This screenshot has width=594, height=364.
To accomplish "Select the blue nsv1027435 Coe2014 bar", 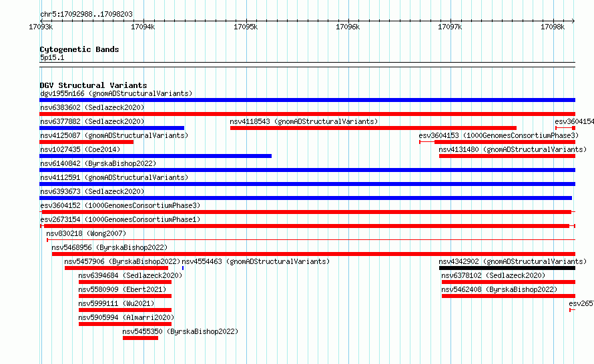I will [156, 156].
